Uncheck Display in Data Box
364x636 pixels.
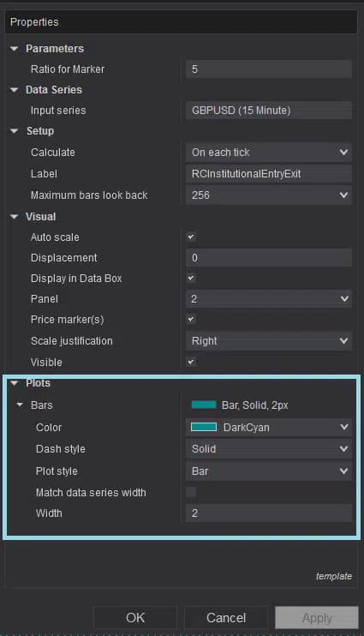point(191,279)
